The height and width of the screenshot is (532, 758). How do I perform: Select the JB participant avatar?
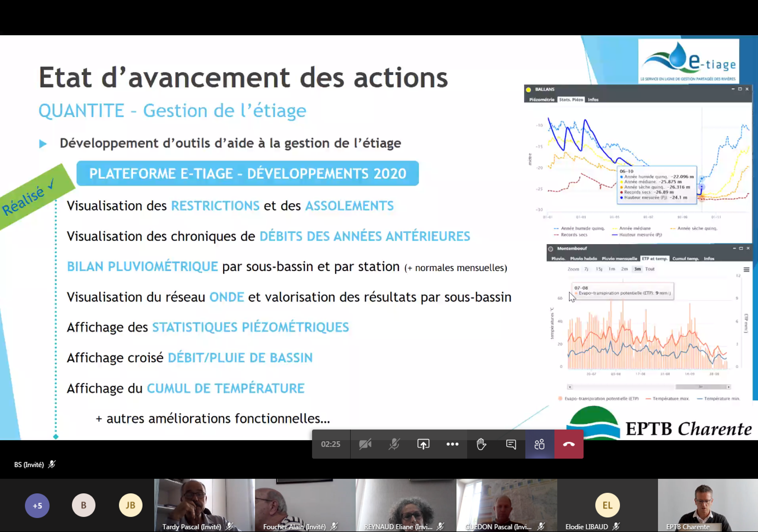(130, 505)
